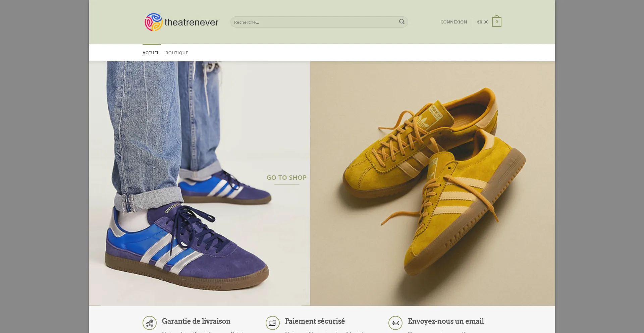This screenshot has width=644, height=333.
Task: Open the Accueil menu item
Action: [152, 53]
